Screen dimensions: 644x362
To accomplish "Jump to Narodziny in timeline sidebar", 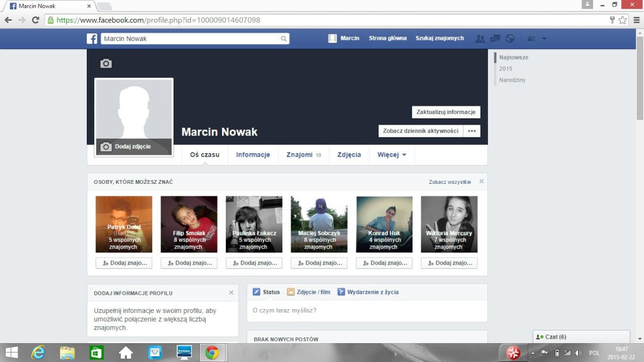I will click(512, 80).
